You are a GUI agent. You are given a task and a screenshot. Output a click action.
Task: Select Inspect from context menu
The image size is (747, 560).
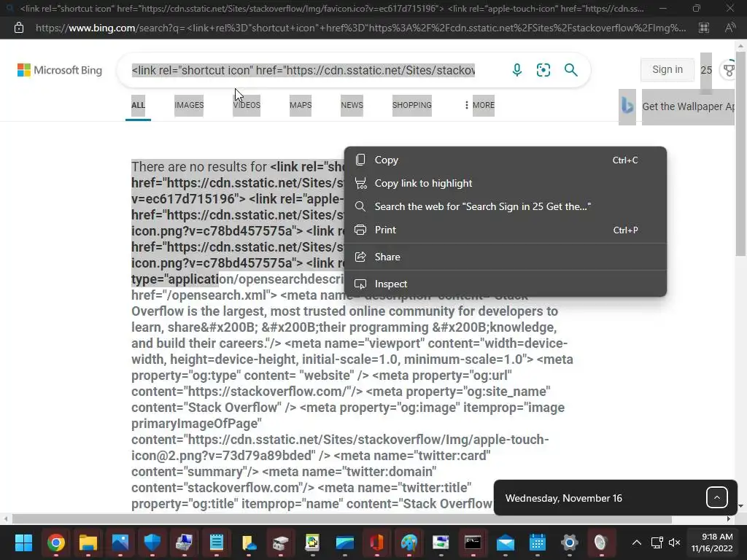pyautogui.click(x=505, y=284)
